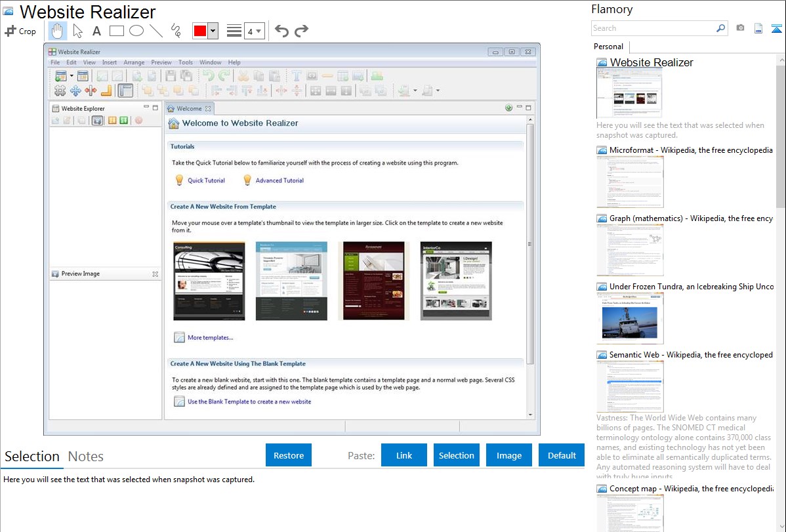Viewport: 786px width, 532px height.
Task: Pick the rectangle shape tool
Action: click(116, 31)
